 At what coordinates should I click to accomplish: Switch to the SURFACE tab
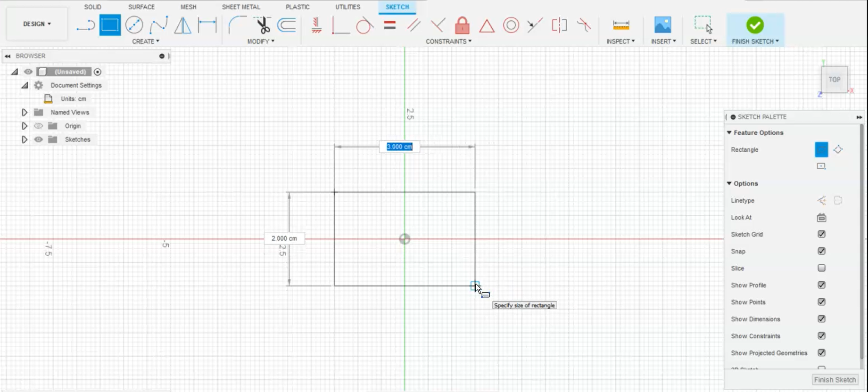click(141, 7)
